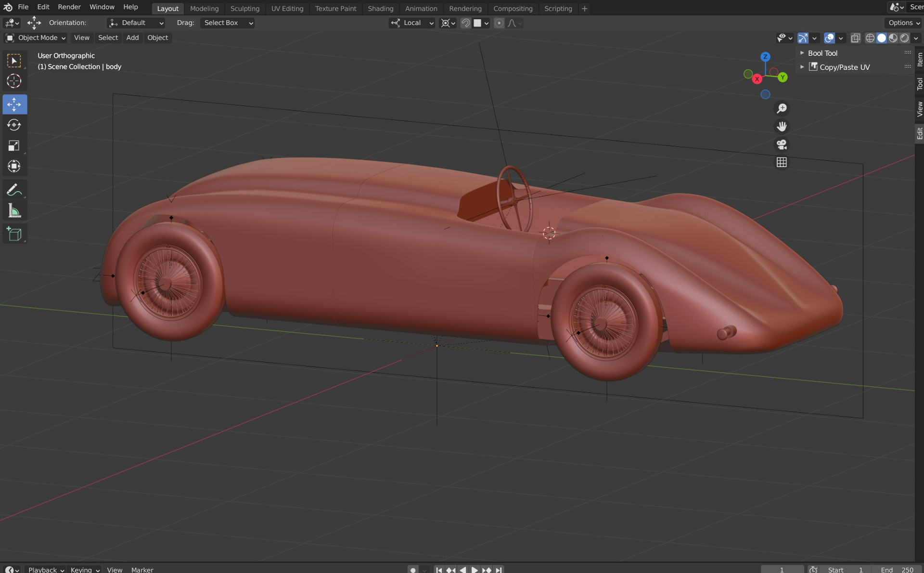Open Drag Select Box dropdown
Screen dimensions: 924x573
click(227, 23)
